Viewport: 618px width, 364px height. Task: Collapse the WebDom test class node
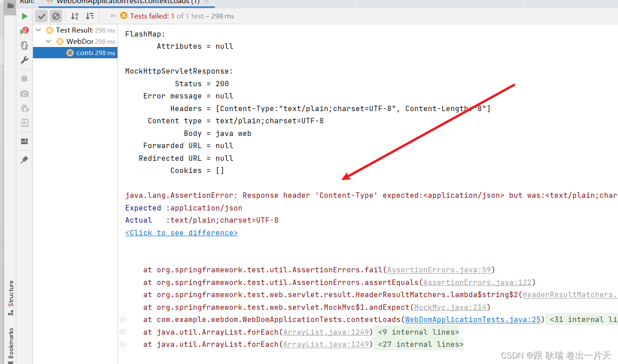click(x=49, y=42)
